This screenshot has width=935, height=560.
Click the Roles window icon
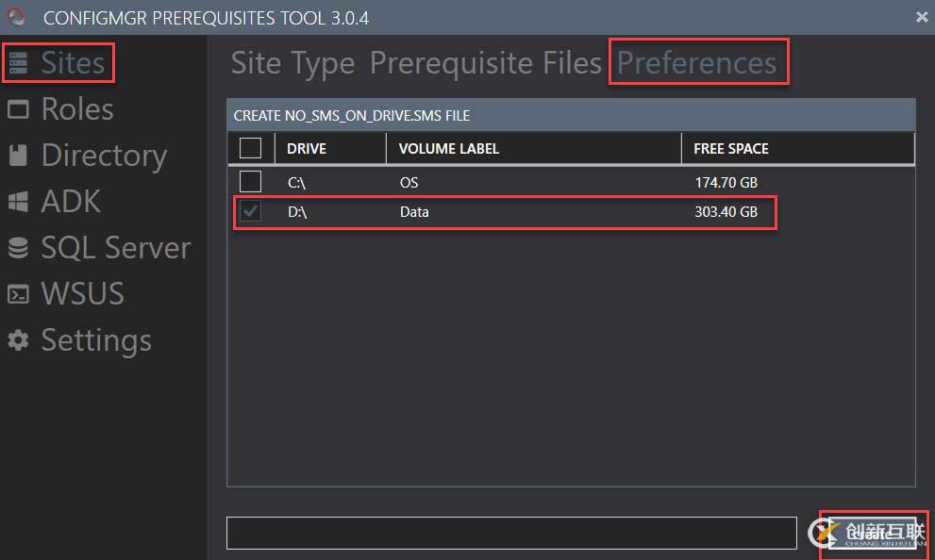(x=18, y=109)
